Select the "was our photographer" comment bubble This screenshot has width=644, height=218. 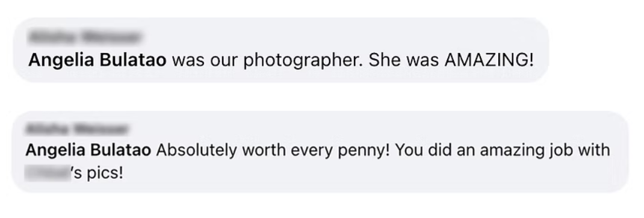click(281, 49)
